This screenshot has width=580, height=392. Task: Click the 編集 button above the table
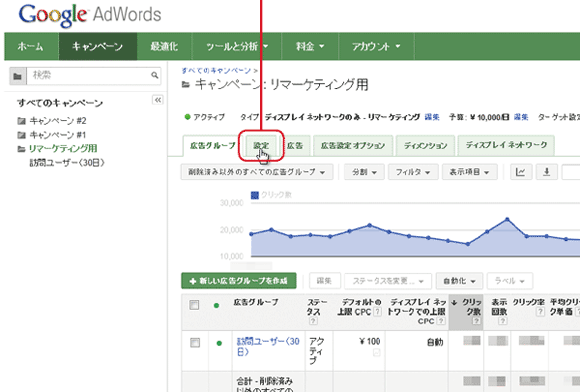[x=324, y=281]
